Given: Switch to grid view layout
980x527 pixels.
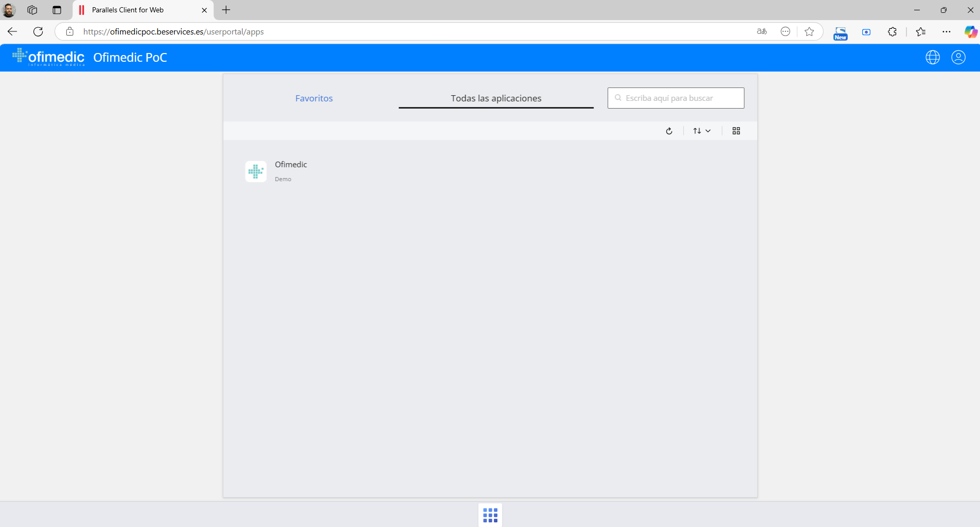Looking at the screenshot, I should tap(736, 131).
